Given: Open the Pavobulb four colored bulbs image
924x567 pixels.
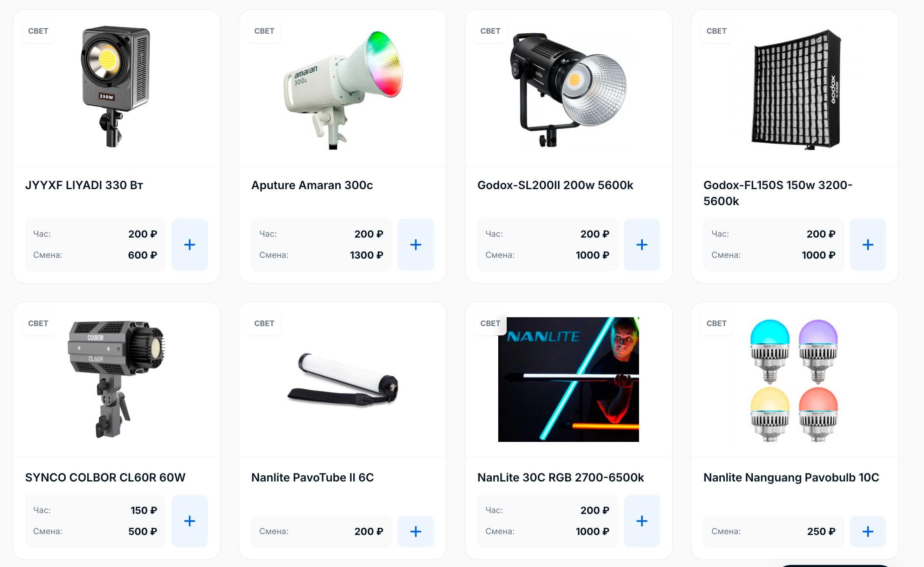Looking at the screenshot, I should pos(794,380).
